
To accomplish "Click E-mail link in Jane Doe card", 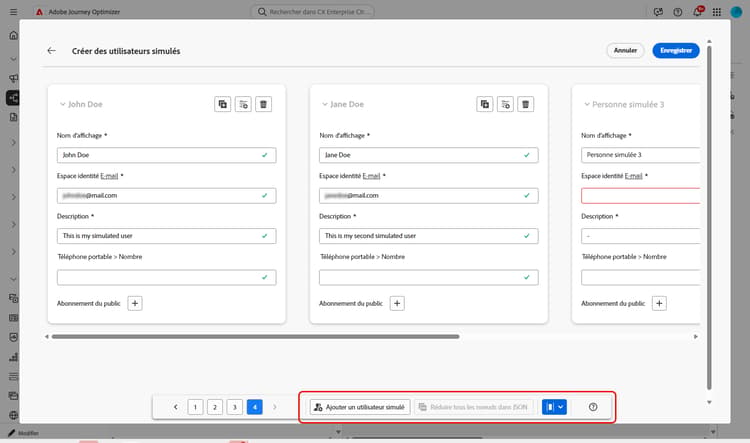I will click(x=371, y=176).
